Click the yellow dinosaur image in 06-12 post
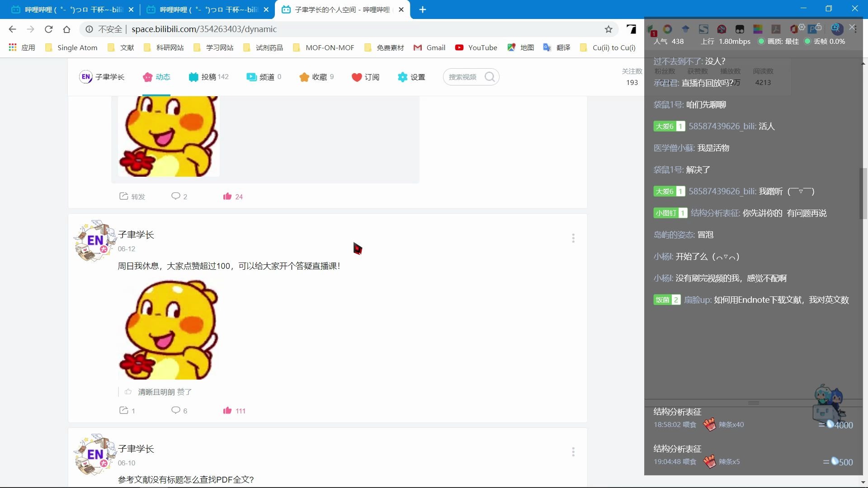 coord(169,329)
